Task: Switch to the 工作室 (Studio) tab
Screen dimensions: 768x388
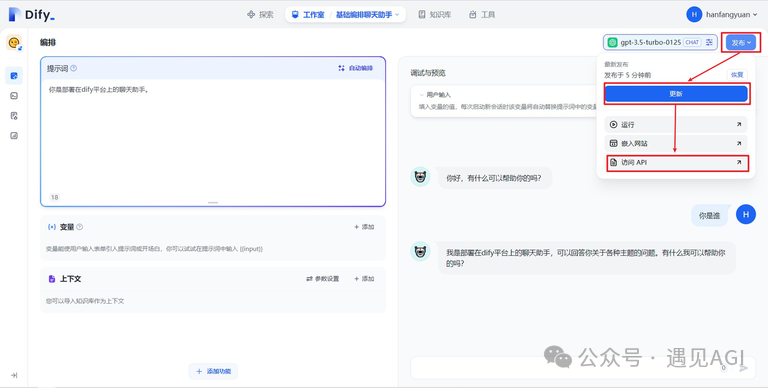Action: click(308, 15)
